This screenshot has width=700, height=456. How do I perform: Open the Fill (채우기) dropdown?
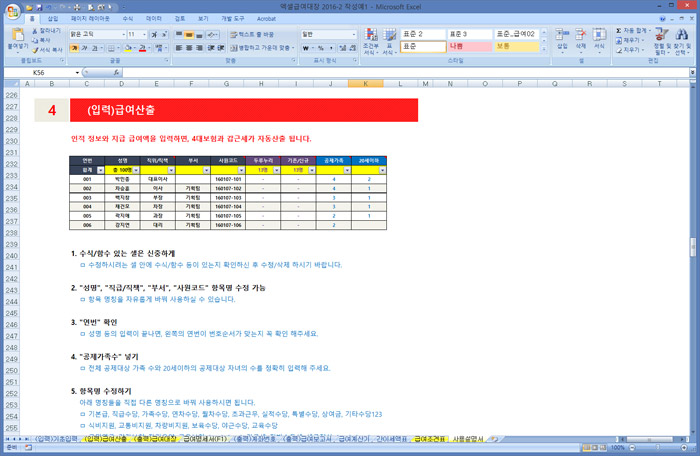point(630,41)
